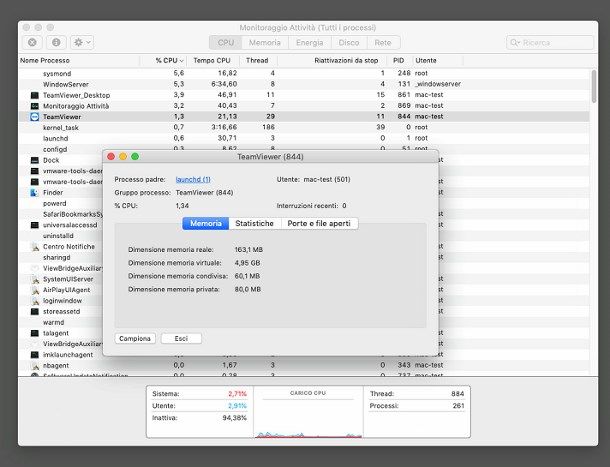
Task: Select Porte e file aperti tab
Action: tap(319, 223)
